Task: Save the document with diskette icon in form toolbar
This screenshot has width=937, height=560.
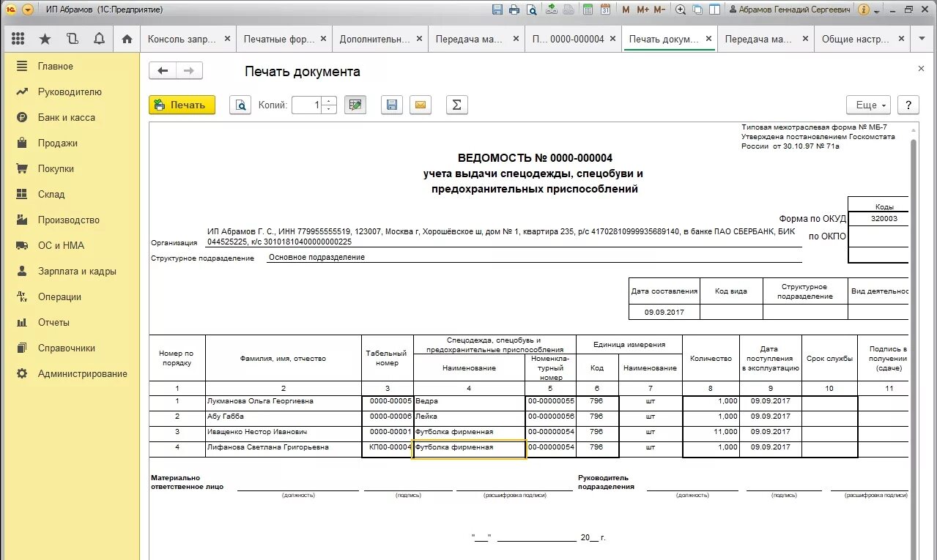Action: point(392,105)
